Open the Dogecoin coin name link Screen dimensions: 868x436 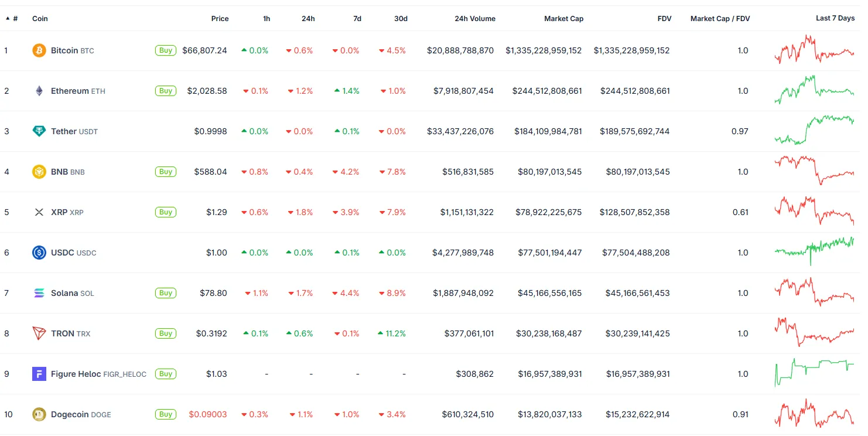pos(72,414)
